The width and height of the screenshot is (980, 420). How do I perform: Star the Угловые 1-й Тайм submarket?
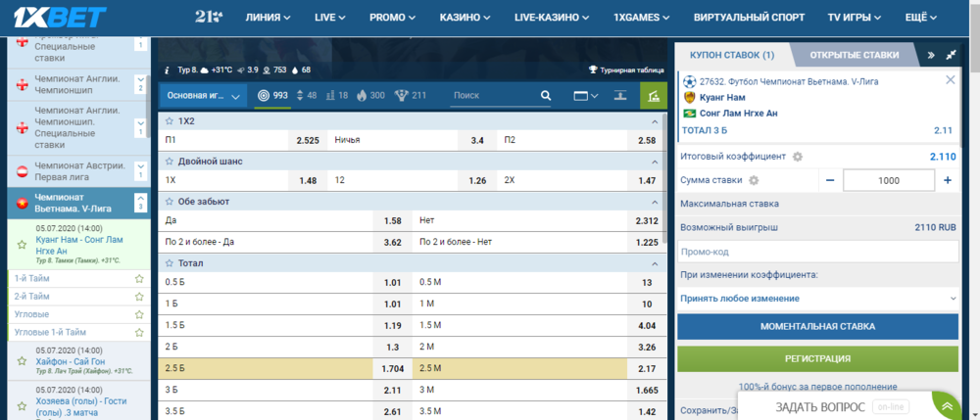click(x=139, y=332)
